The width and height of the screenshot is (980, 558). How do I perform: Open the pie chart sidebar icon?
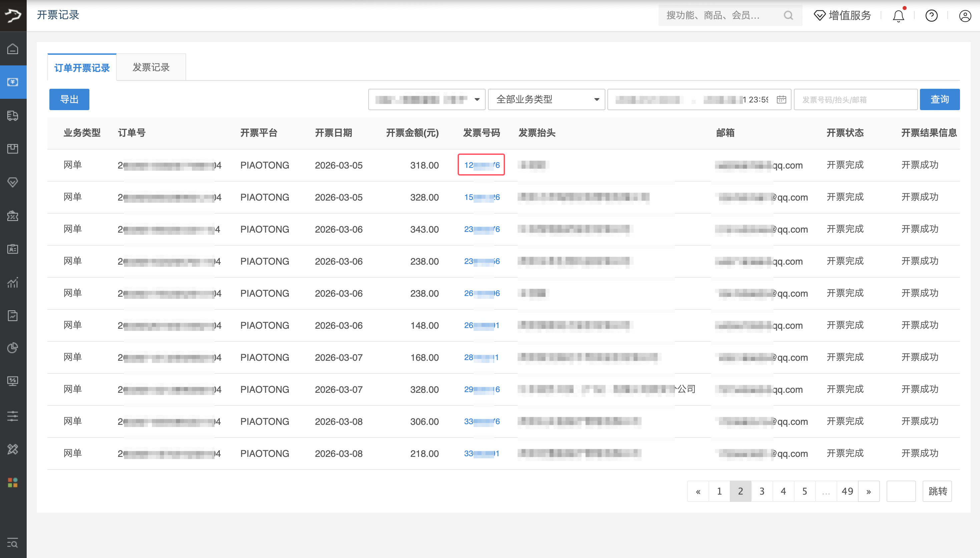(13, 348)
